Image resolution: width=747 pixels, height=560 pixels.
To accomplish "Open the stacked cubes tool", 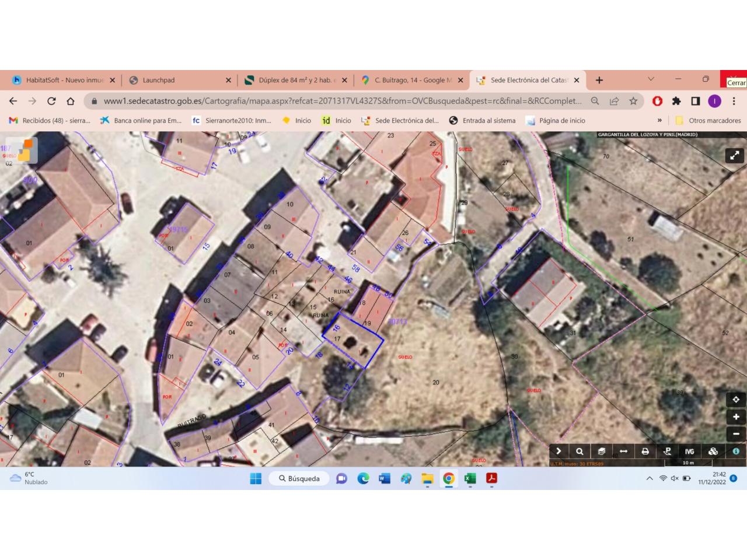I will 713,451.
